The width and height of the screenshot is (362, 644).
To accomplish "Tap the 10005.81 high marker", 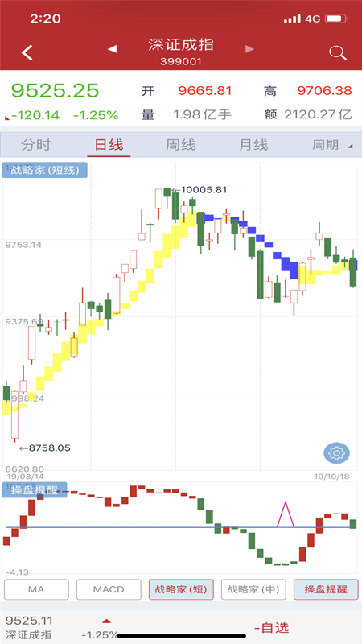I will [200, 190].
